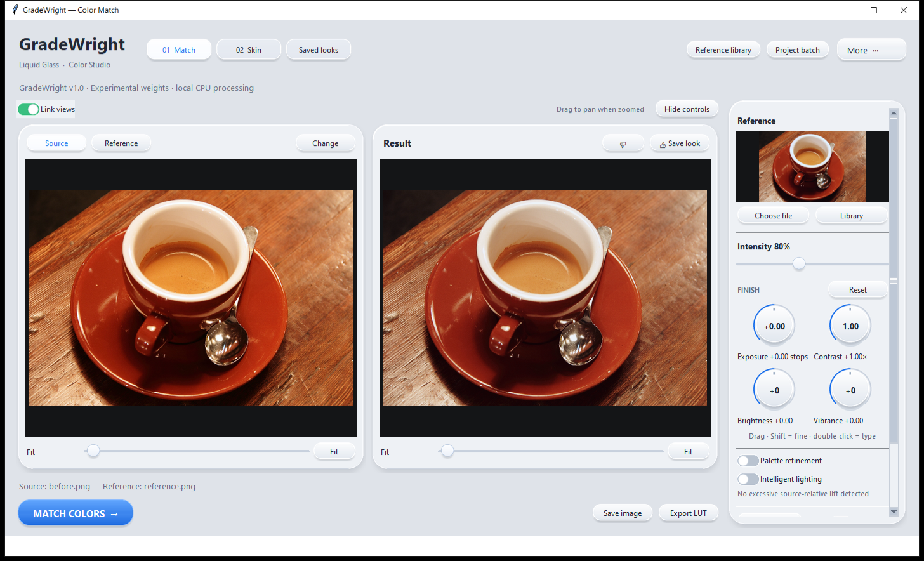Viewport: 924px width, 561px height.
Task: Open the Reference library
Action: coord(723,50)
